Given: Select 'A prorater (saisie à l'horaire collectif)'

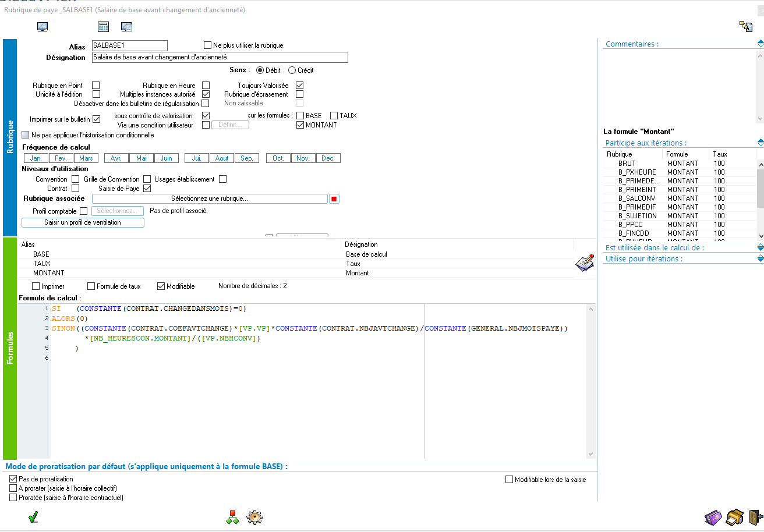Looking at the screenshot, I should (x=13, y=488).
